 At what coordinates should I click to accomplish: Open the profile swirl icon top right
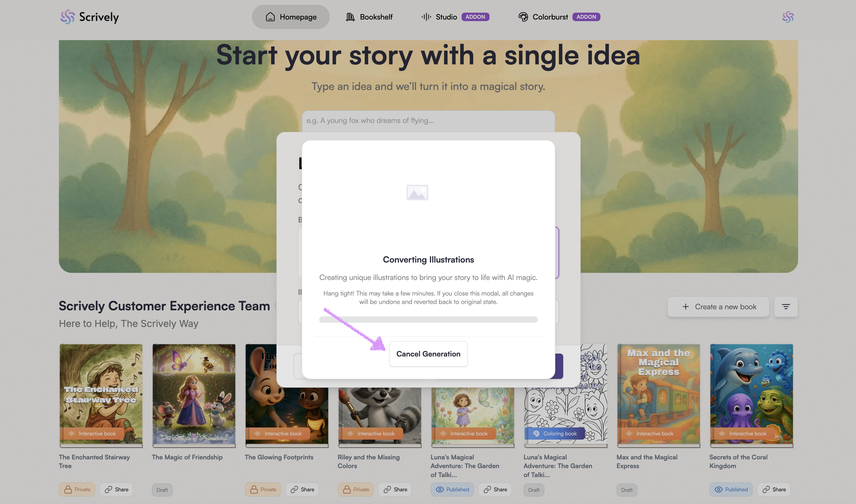point(788,17)
